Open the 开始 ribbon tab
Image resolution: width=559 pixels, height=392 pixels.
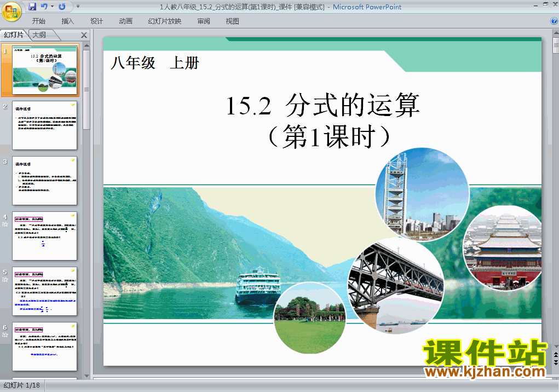point(38,21)
